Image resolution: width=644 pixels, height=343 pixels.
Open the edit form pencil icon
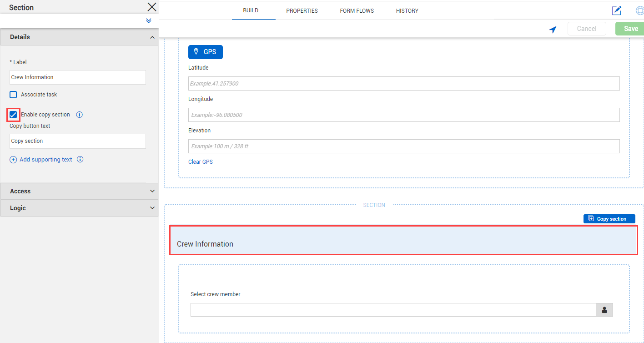coord(617,10)
